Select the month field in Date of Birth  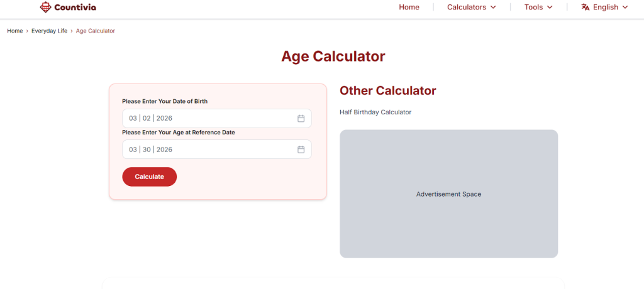tap(133, 118)
